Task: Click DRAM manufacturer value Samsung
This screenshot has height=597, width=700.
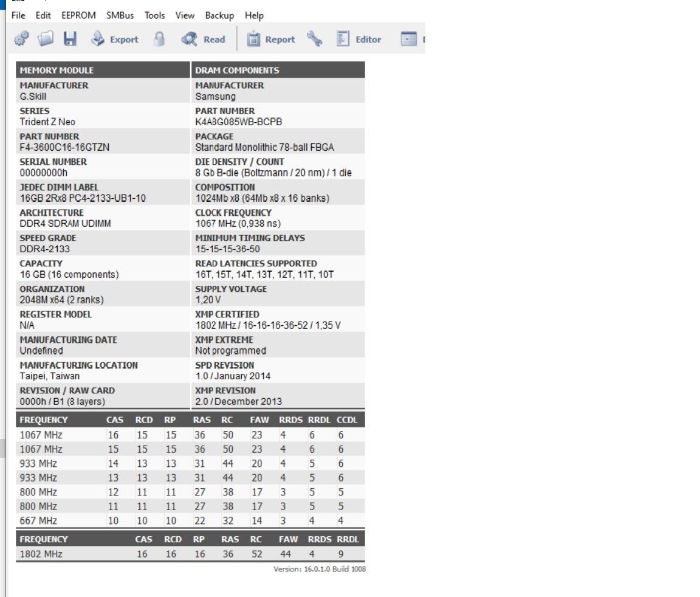Action: coord(215,97)
